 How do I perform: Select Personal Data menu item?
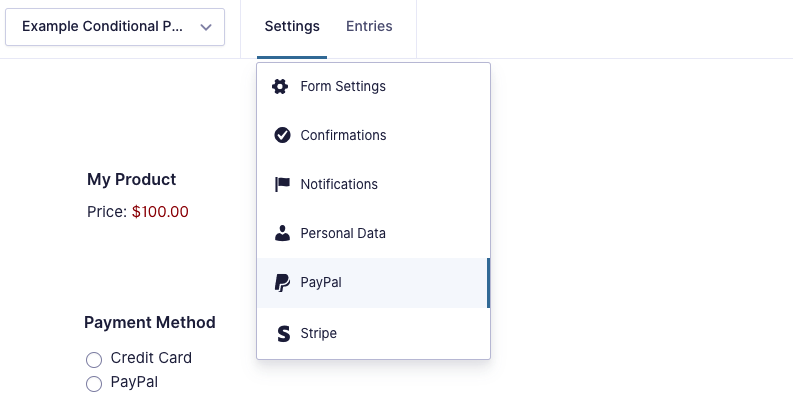click(x=373, y=233)
